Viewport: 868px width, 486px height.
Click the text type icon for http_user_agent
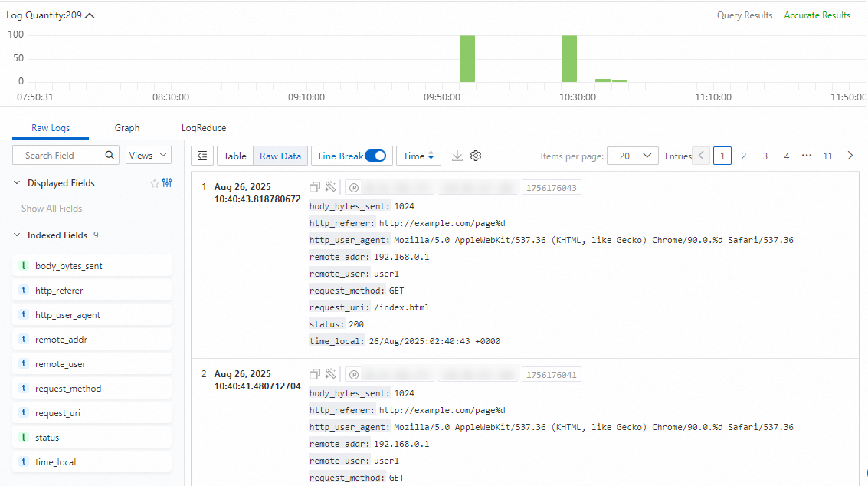(24, 314)
